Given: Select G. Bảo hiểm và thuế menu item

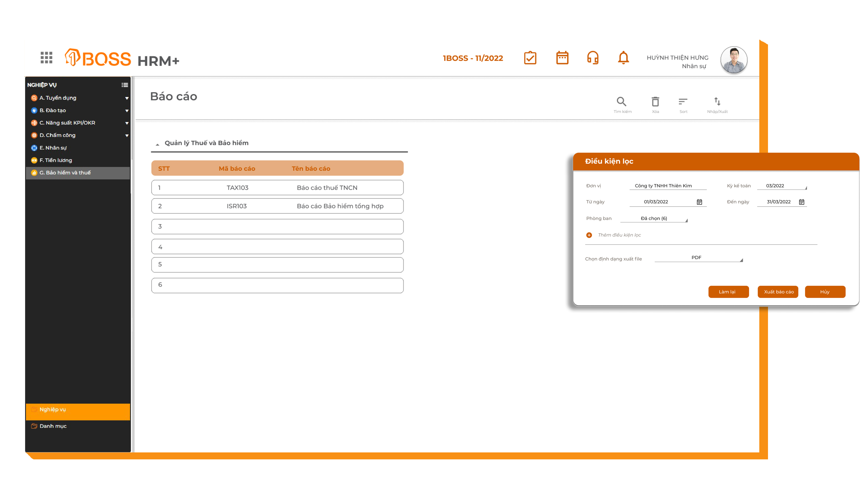Looking at the screenshot, I should coord(65,173).
